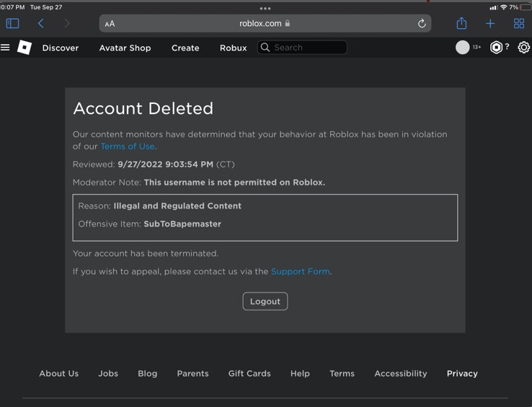The width and height of the screenshot is (532, 407).
Task: Open the Parents footer link
Action: pyautogui.click(x=192, y=373)
